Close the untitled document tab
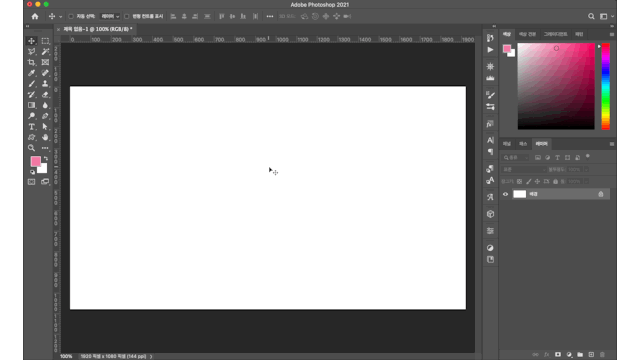 (x=58, y=29)
